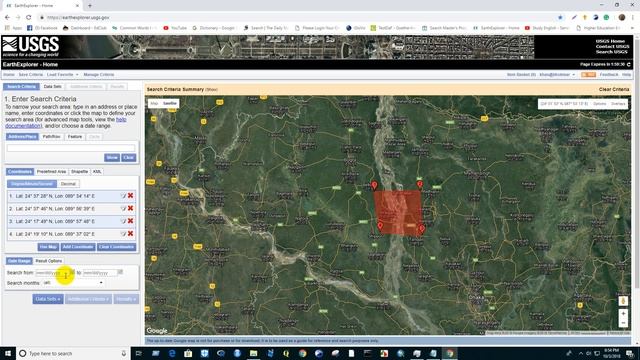Select the KML tab

pyautogui.click(x=97, y=171)
